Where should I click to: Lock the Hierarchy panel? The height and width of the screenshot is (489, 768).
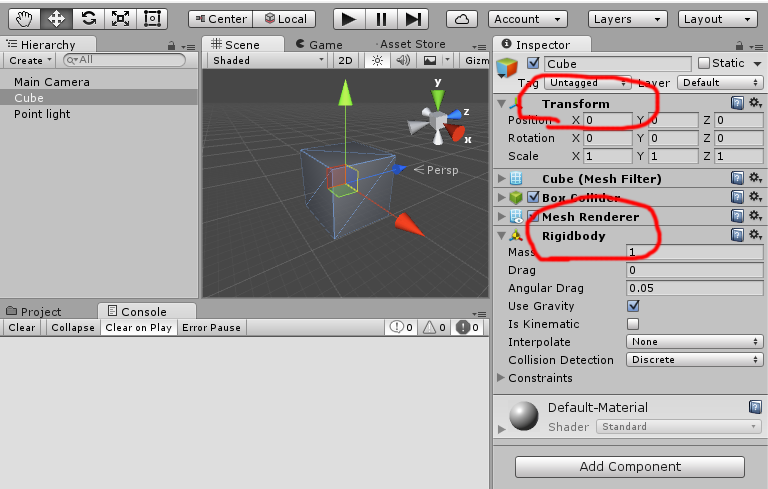tap(171, 46)
